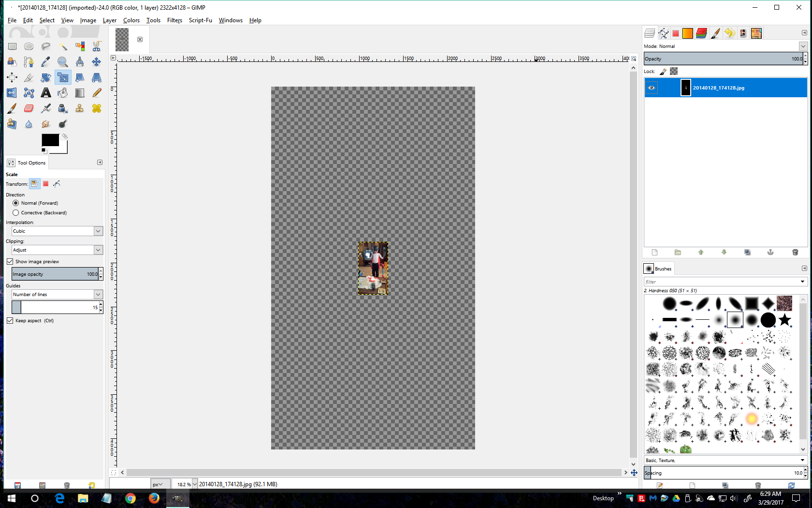Open the Interpolation Cubic dropdown

click(x=57, y=231)
